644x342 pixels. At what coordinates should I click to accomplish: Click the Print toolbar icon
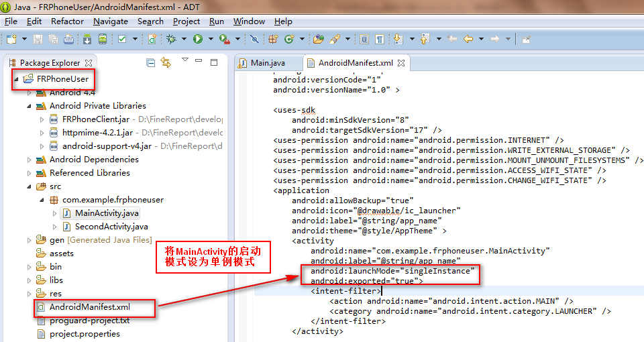68,39
